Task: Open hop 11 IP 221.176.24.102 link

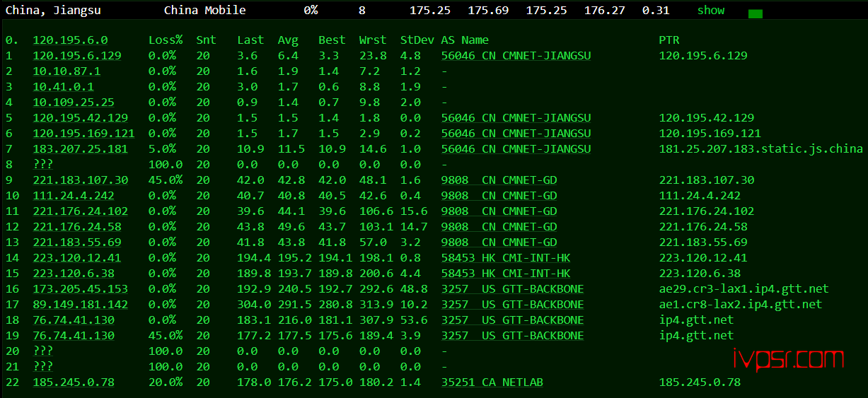Action: (81, 211)
